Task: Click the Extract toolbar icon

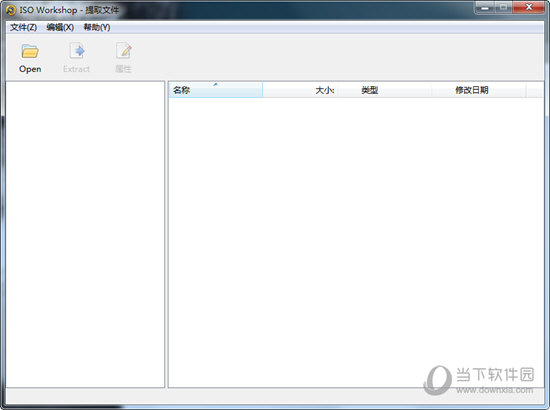Action: tap(76, 51)
